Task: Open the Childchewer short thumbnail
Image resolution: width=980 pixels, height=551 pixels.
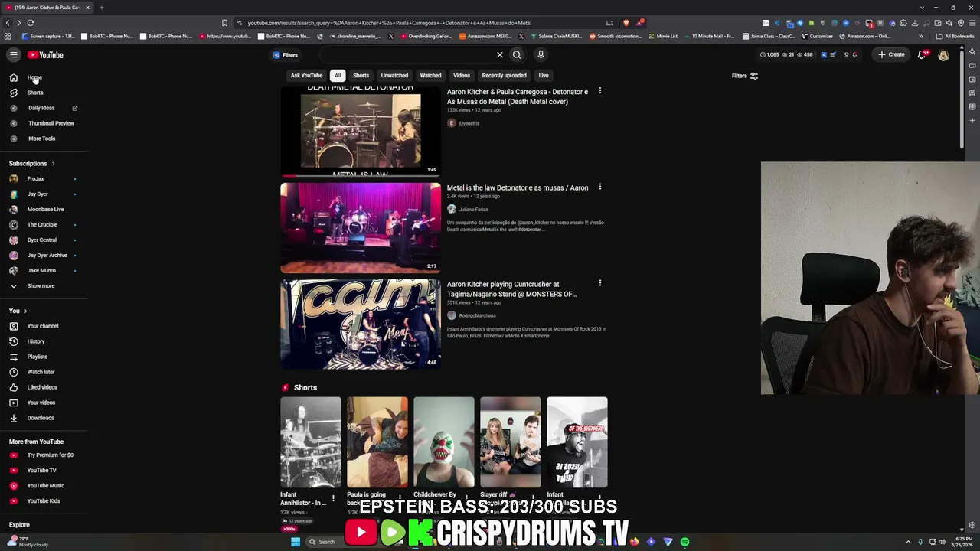Action: pos(444,442)
